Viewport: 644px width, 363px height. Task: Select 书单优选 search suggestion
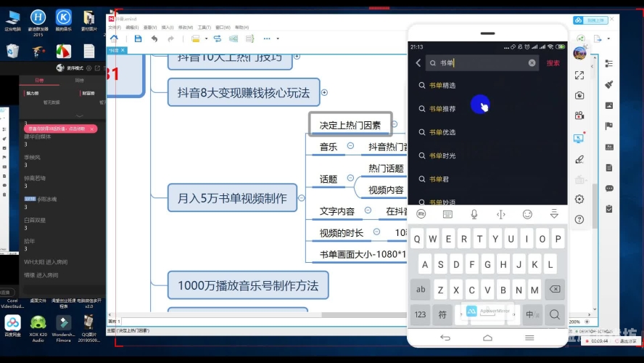coord(442,132)
